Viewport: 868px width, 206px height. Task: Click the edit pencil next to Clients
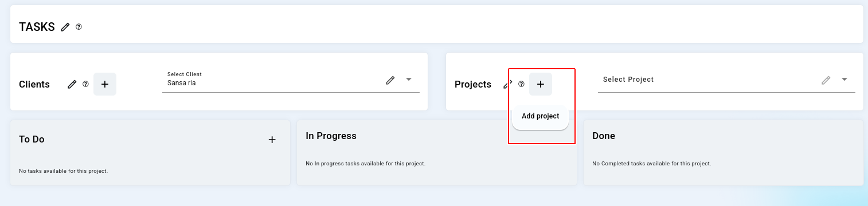(x=72, y=84)
